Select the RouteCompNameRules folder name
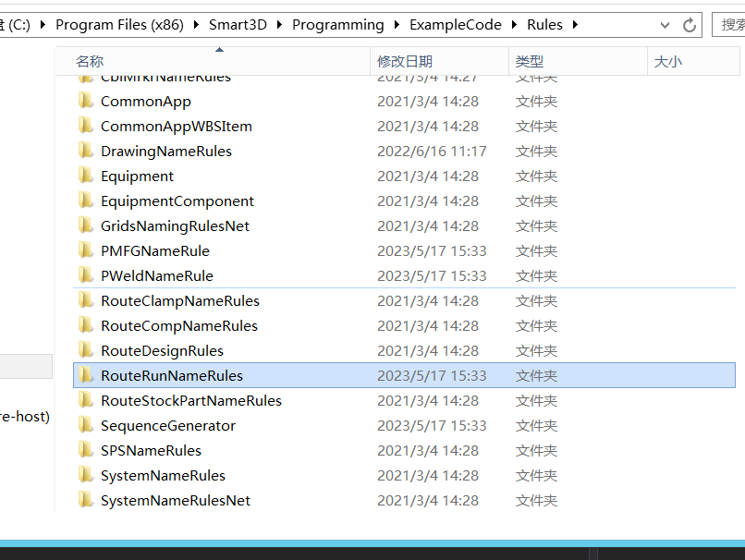The height and width of the screenshot is (560, 745). click(179, 326)
